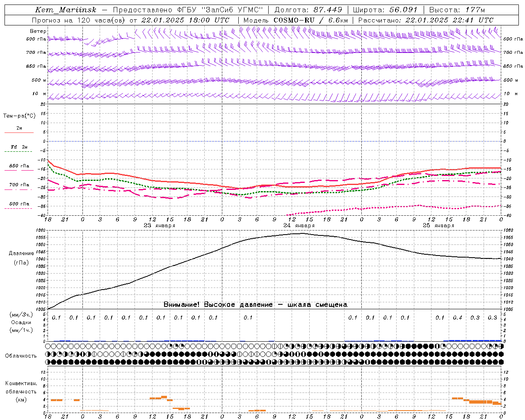Click the '(мм/1ч.)' precipitation unit label
Screen dimensions: 525x420
pyautogui.click(x=21, y=330)
